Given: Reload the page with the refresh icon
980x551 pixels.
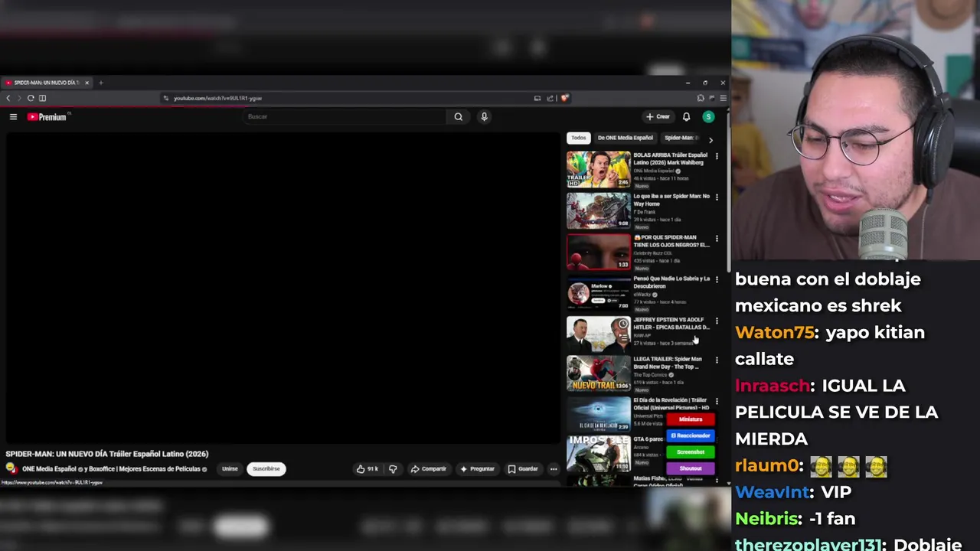Looking at the screenshot, I should [31, 98].
